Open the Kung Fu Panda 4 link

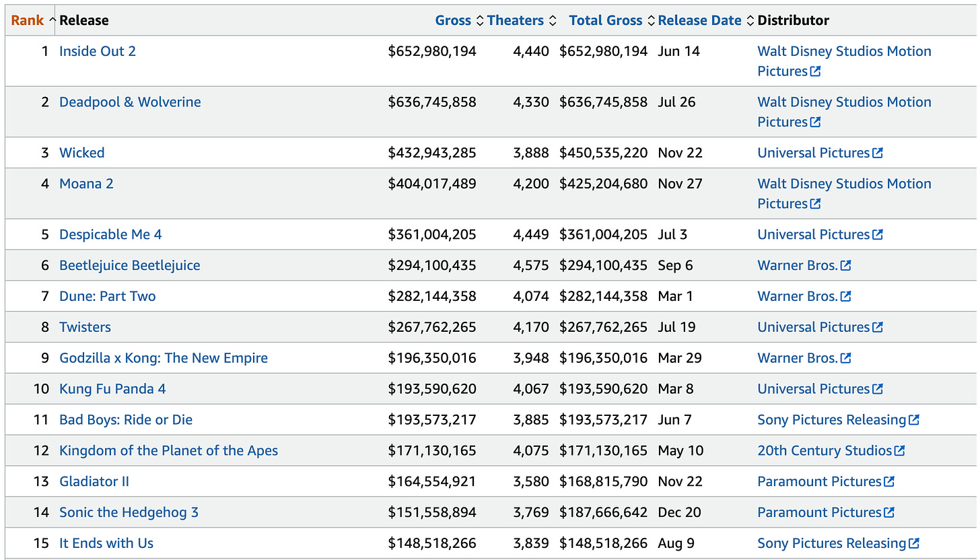[x=112, y=390]
